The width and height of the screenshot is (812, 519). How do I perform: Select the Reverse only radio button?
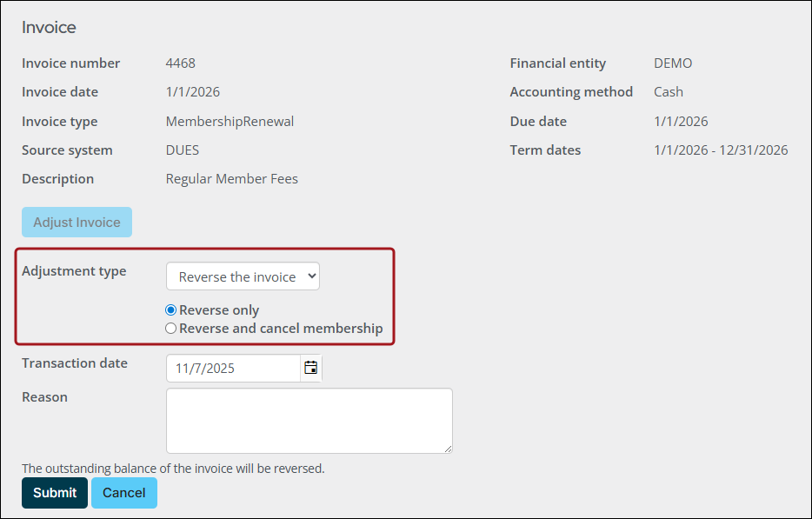tap(170, 309)
